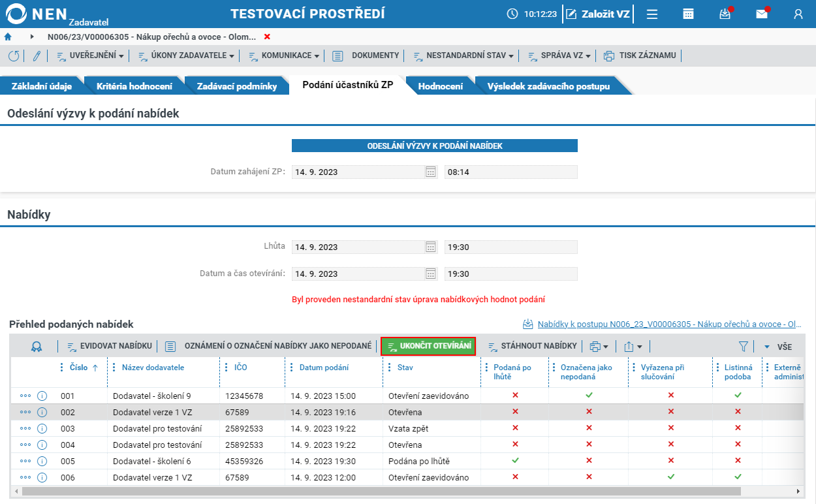The image size is (816, 504).
Task: Switch to Kritéria hodnocení tab
Action: (134, 86)
